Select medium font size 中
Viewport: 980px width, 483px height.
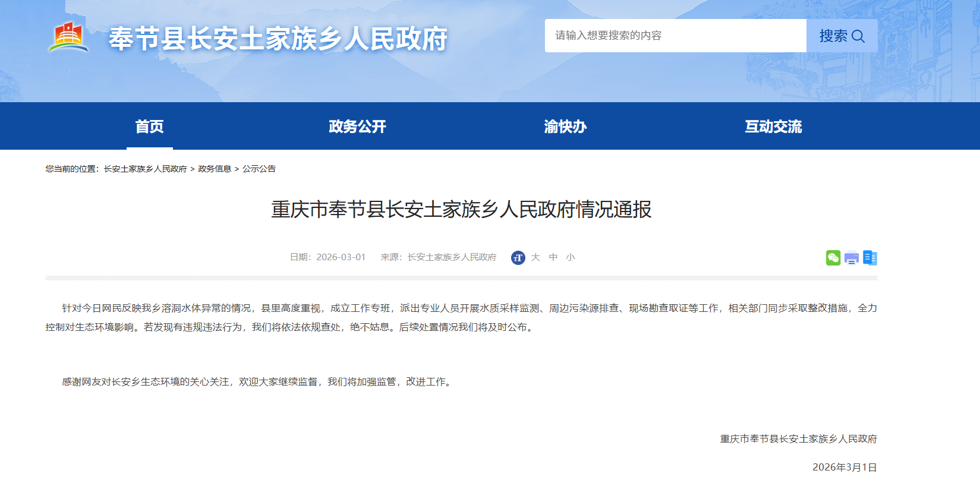(553, 257)
